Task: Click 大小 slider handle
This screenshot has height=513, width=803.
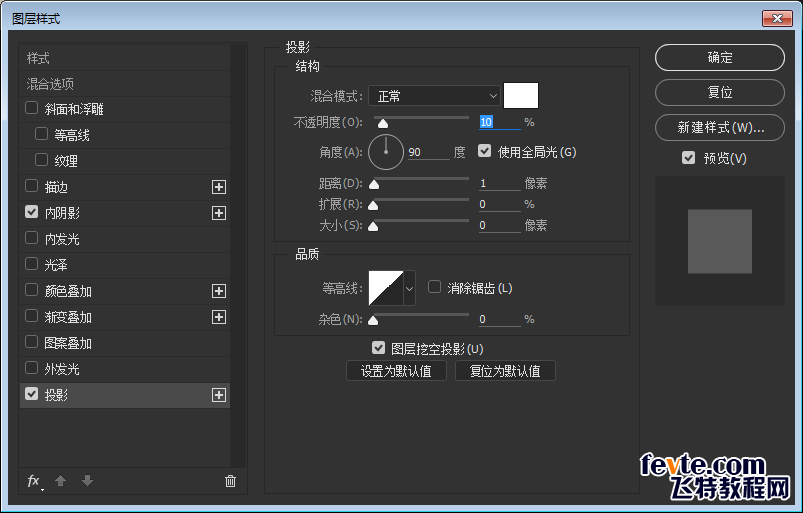Action: pos(373,226)
